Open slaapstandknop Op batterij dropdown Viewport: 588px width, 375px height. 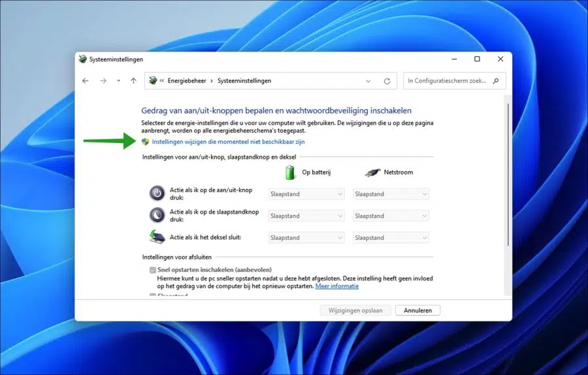pyautogui.click(x=306, y=216)
